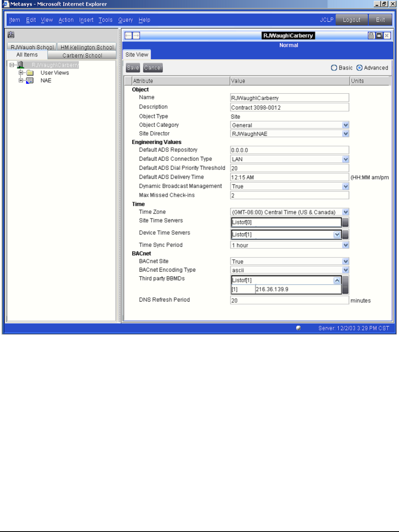
Task: Switch to the RJWaugh School tab
Action: tap(32, 47)
